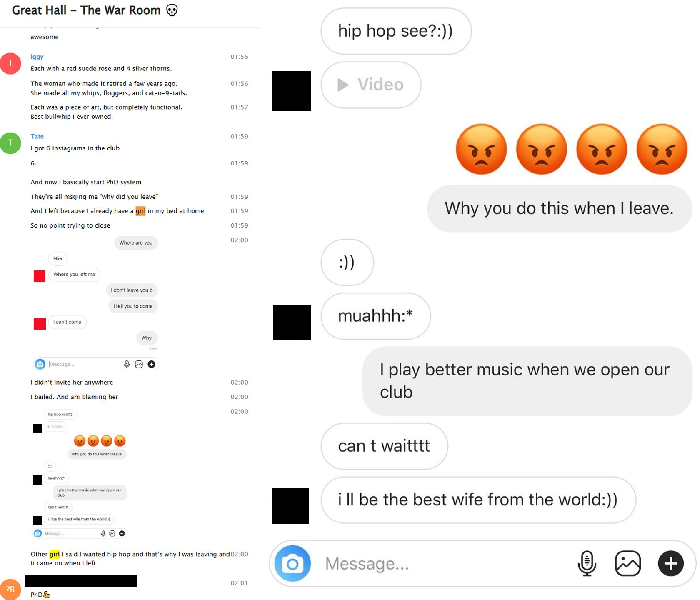Tap the blue camera icon in large message bar
700x600 pixels.
tap(292, 563)
